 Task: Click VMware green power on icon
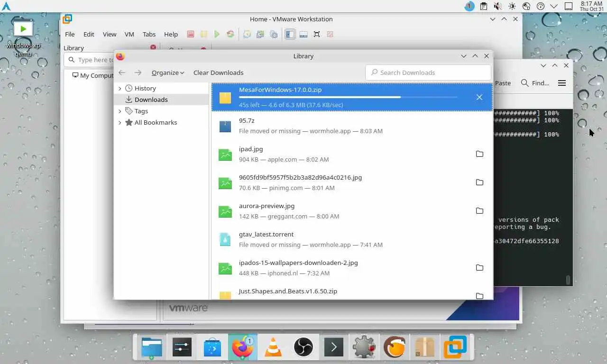[217, 34]
